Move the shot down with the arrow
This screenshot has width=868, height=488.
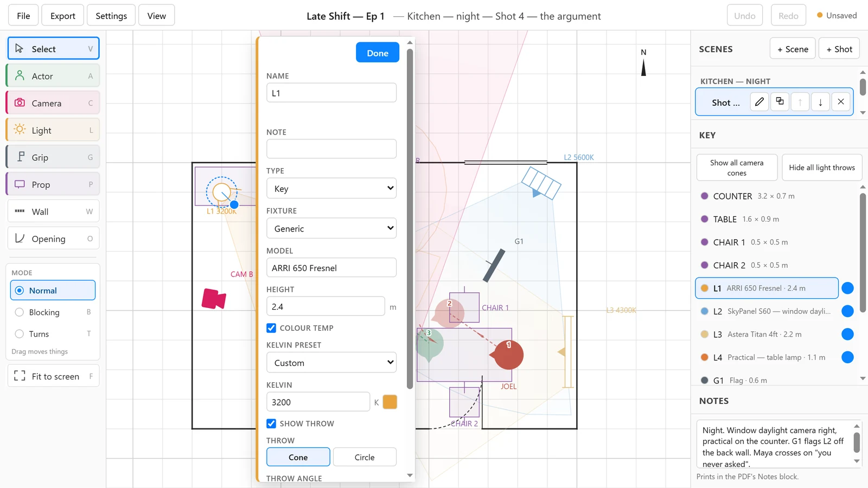pyautogui.click(x=820, y=102)
